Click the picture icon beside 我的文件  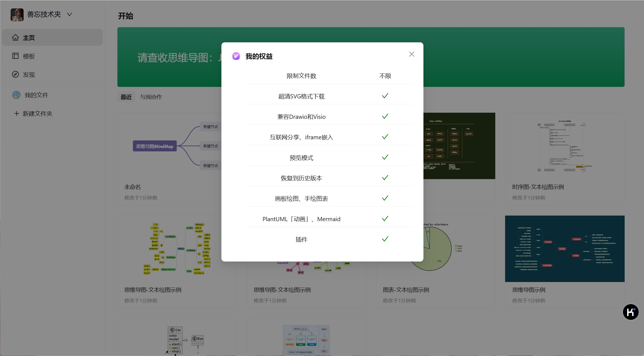[16, 95]
